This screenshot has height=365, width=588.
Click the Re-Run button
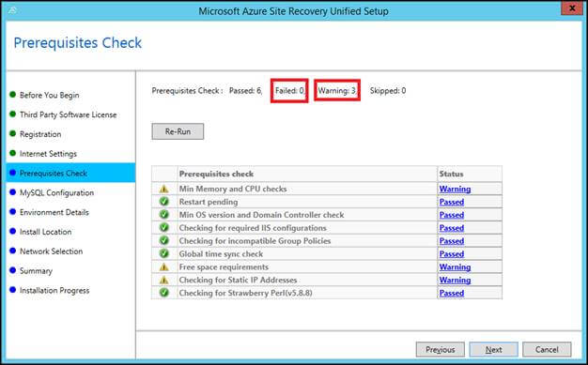(178, 131)
